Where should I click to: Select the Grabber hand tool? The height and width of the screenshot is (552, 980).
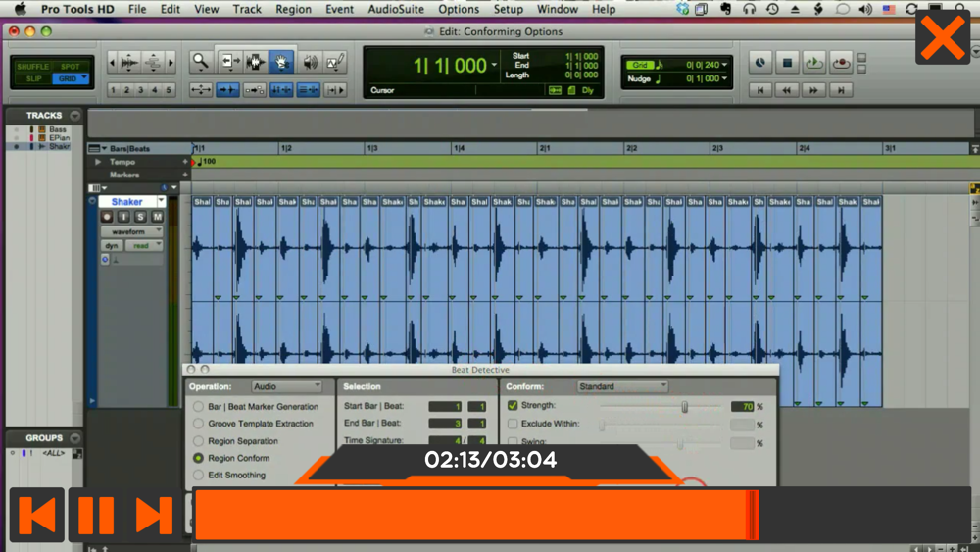[281, 61]
